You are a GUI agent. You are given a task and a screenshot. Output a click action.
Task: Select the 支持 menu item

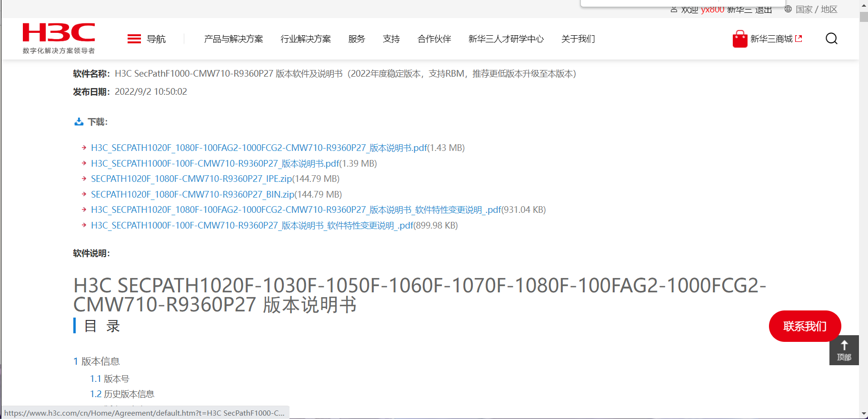point(391,39)
